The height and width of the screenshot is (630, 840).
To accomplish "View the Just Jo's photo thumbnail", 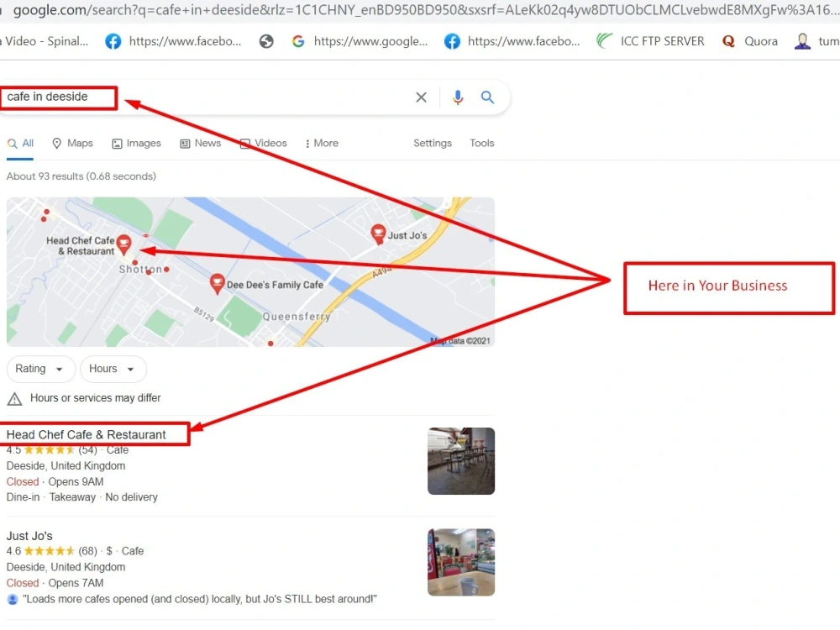I will pos(460,562).
